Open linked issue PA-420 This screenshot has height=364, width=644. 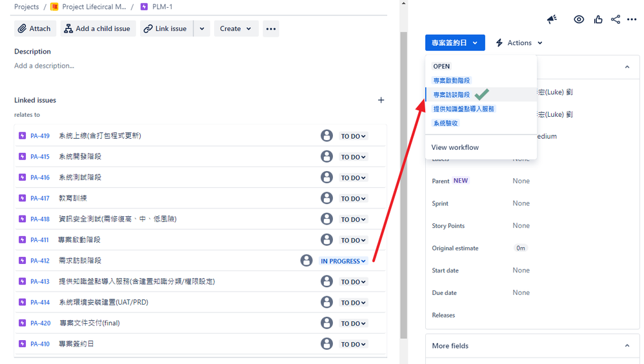(40, 323)
